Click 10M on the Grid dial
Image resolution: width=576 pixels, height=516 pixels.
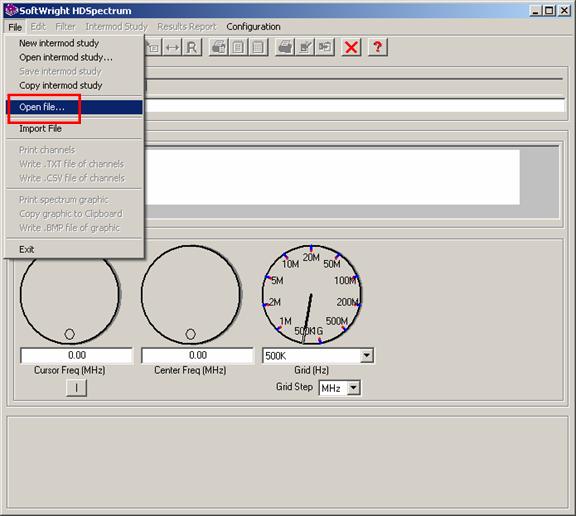tap(290, 264)
